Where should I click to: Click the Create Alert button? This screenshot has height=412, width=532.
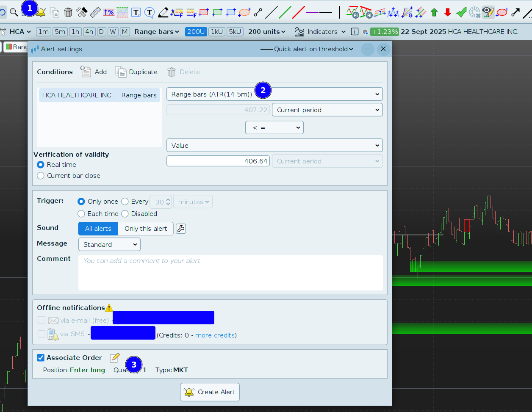(210, 392)
